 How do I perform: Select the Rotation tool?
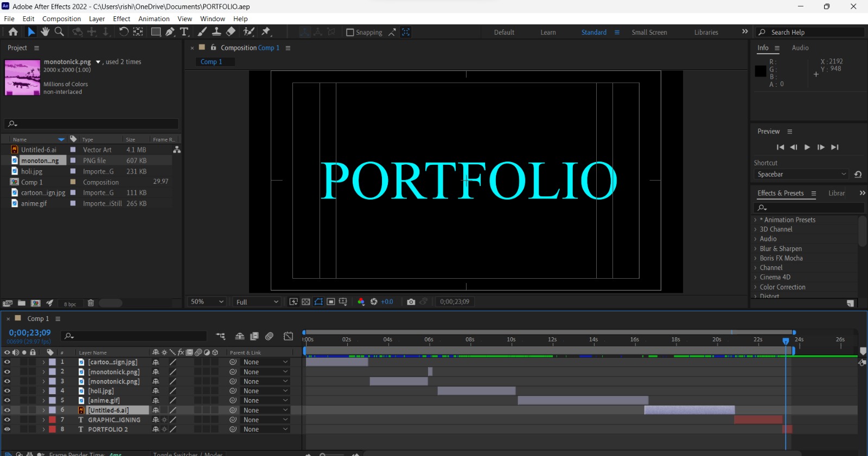(x=124, y=32)
